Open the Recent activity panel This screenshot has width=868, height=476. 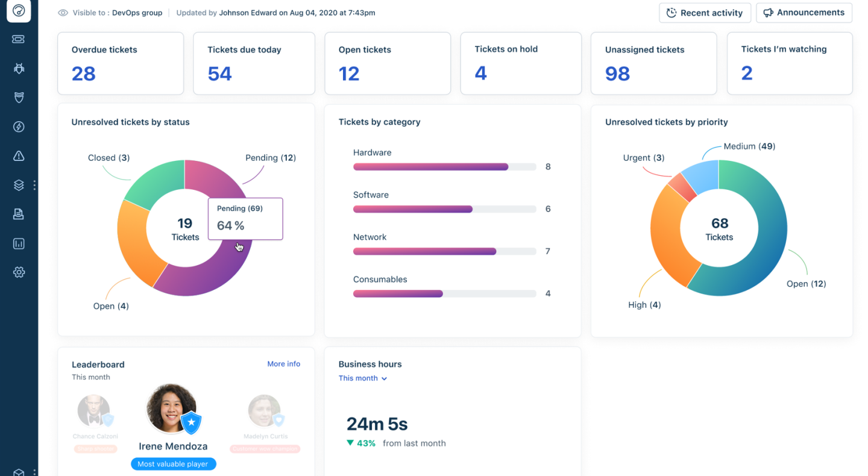coord(705,13)
